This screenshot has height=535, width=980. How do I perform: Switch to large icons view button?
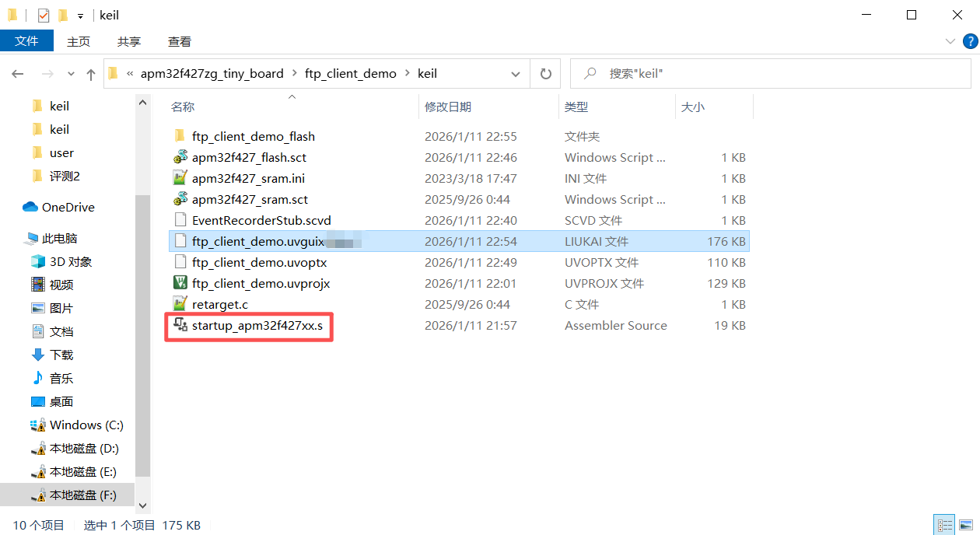pyautogui.click(x=963, y=526)
